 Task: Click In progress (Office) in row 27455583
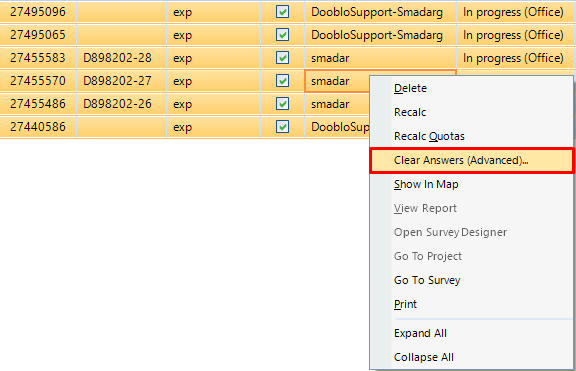[x=515, y=58]
